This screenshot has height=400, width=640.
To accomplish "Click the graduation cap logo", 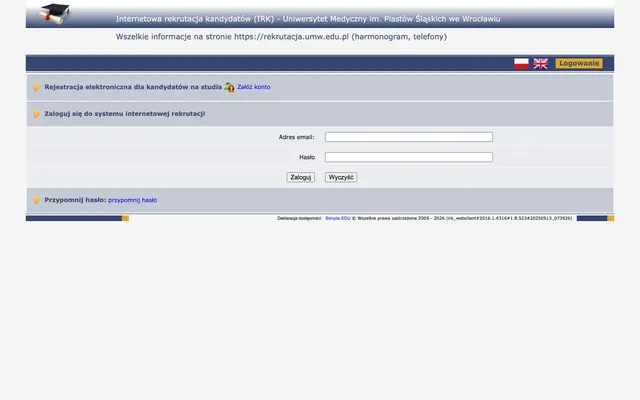I will tap(54, 13).
